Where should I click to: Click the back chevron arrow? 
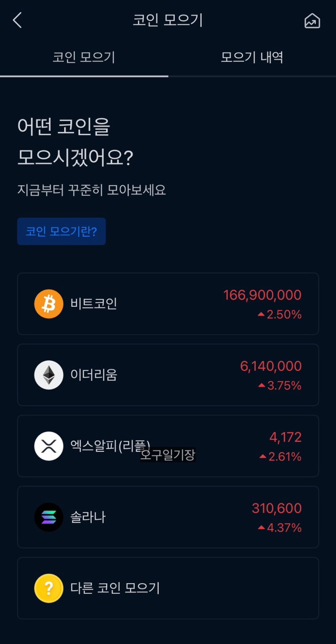(x=17, y=19)
